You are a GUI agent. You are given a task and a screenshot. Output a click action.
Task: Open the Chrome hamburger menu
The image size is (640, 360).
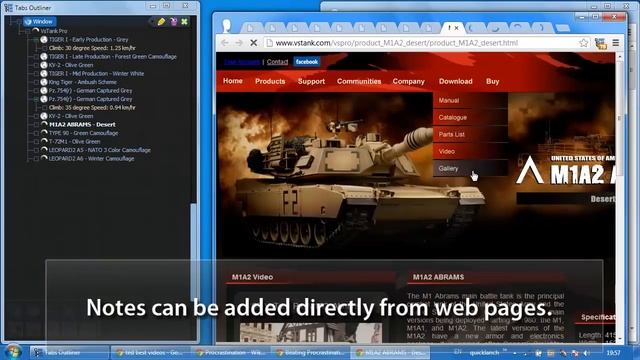click(x=616, y=42)
